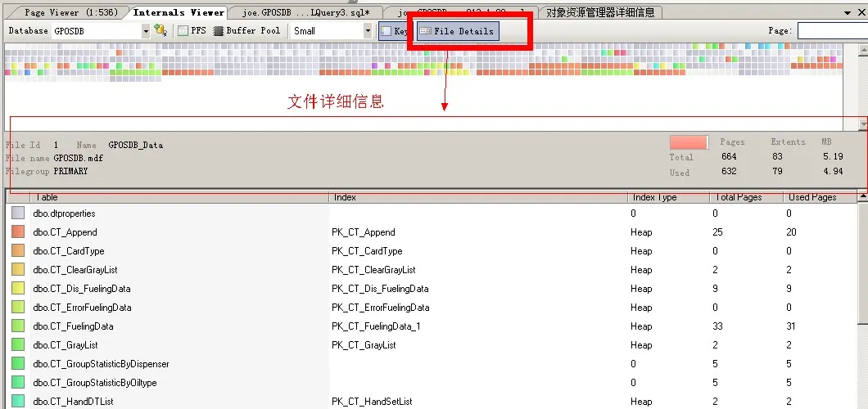Click the dbo.dtproperties color swatch
Viewport: 868px width, 409px height.
click(18, 213)
